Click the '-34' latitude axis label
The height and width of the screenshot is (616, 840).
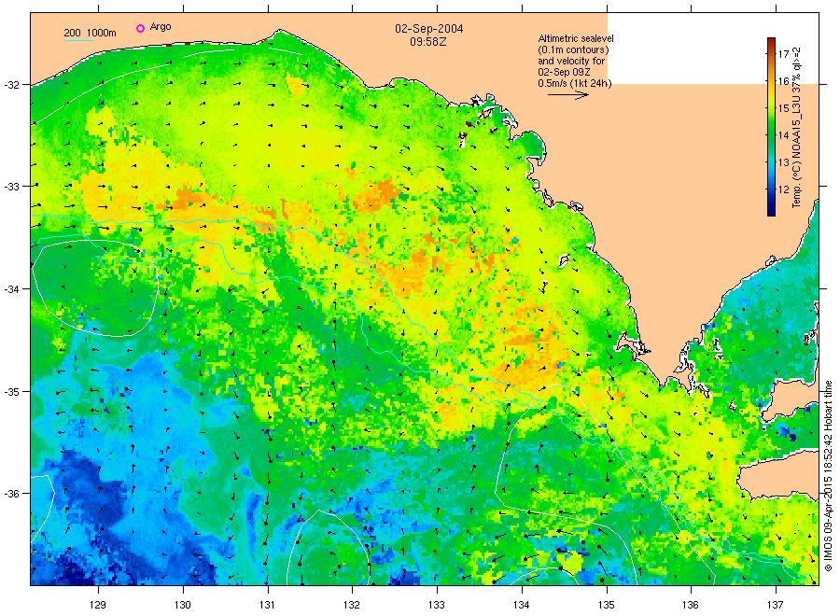11,289
